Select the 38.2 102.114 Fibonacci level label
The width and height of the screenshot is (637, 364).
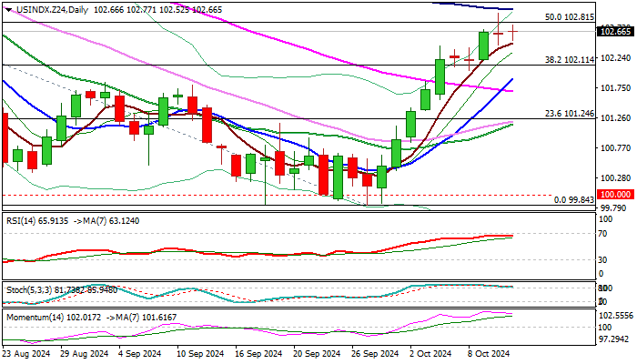pyautogui.click(x=570, y=60)
